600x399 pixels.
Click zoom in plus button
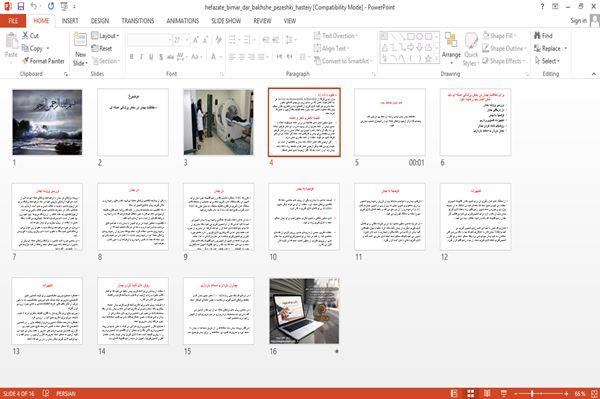(566, 393)
